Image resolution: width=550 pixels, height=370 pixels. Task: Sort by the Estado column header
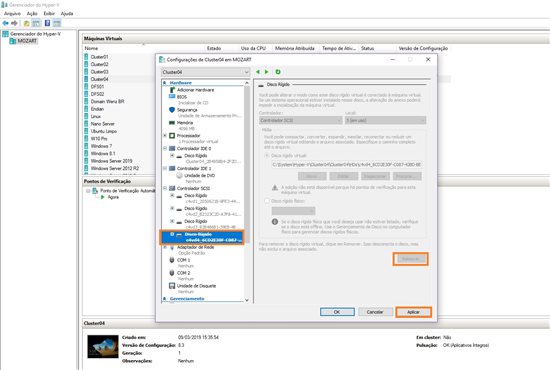pyautogui.click(x=214, y=48)
